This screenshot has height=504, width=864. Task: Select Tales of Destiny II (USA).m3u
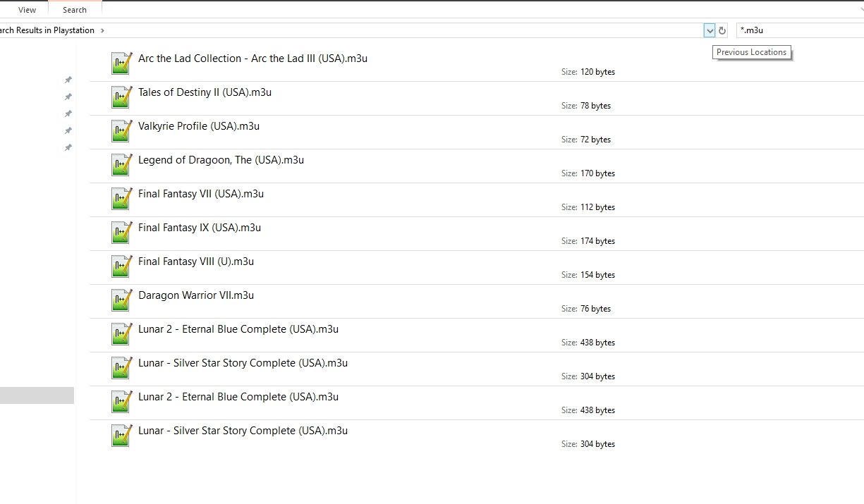point(205,92)
